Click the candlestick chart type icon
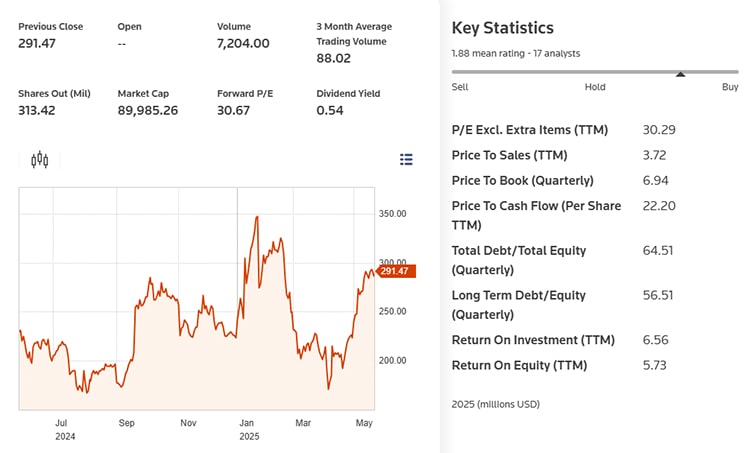The width and height of the screenshot is (750, 453). tap(40, 159)
